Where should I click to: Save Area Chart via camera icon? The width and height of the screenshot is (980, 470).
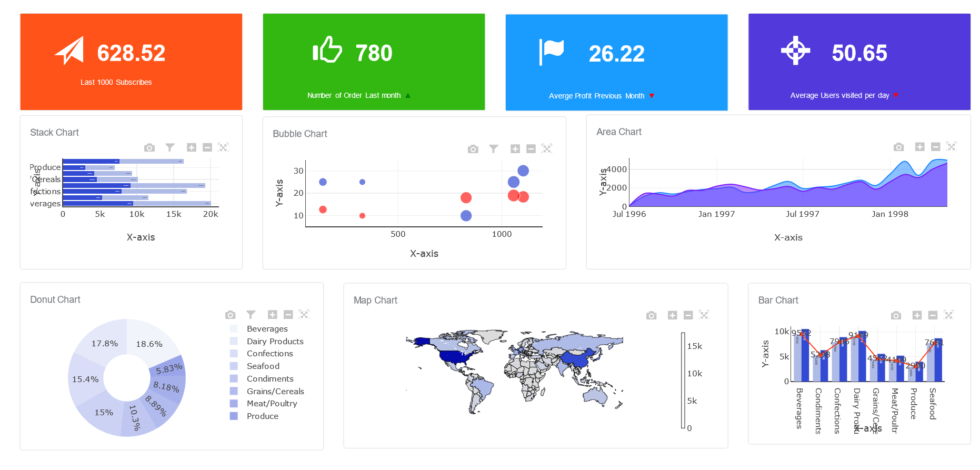pyautogui.click(x=899, y=147)
